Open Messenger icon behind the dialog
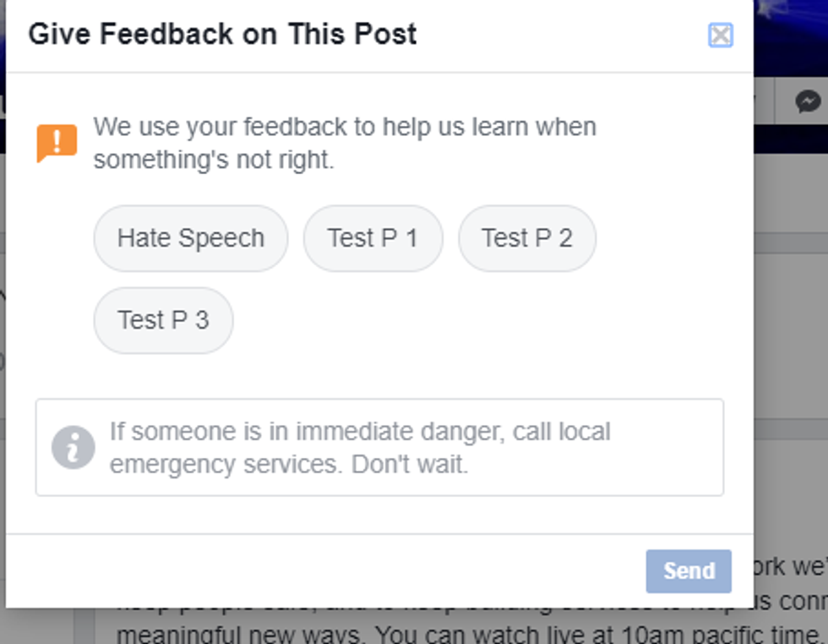 809,102
